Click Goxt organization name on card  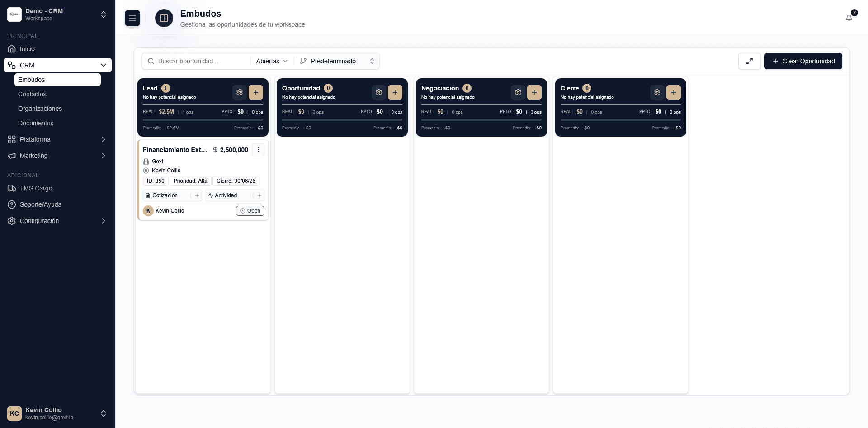(158, 162)
